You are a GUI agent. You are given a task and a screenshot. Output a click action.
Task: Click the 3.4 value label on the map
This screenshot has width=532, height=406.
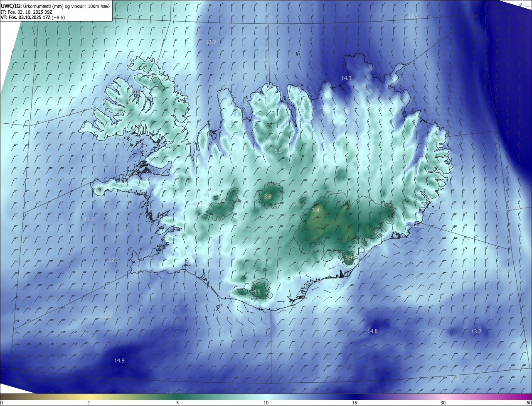point(315,210)
